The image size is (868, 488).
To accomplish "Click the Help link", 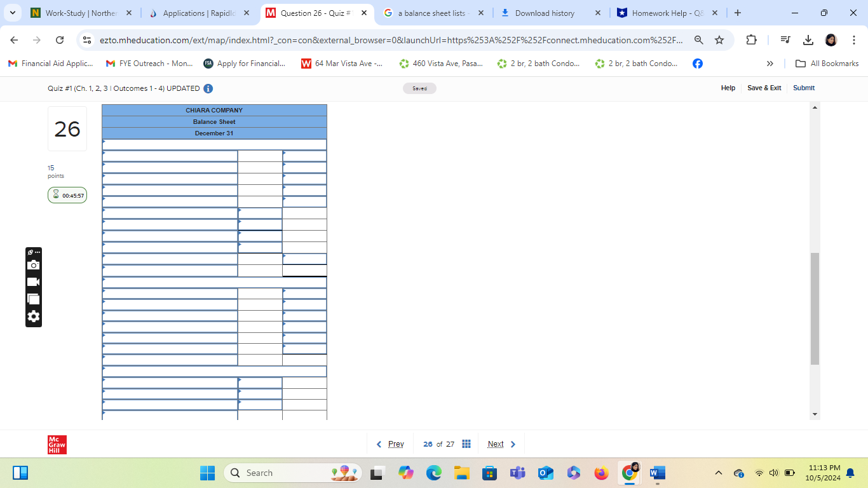I will (x=728, y=88).
